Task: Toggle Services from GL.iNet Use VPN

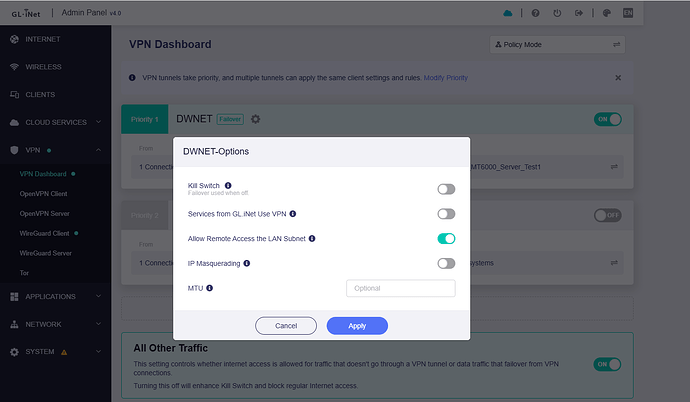Action: [x=446, y=214]
